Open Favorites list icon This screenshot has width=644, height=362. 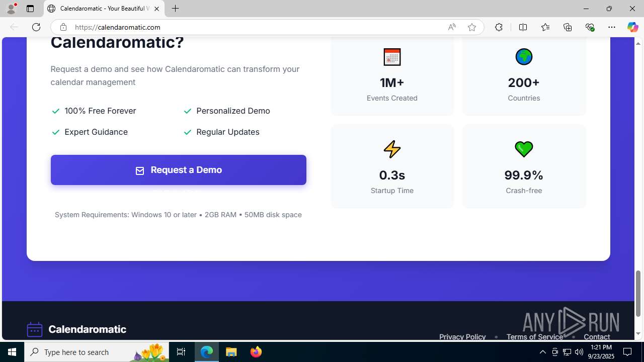tap(545, 27)
